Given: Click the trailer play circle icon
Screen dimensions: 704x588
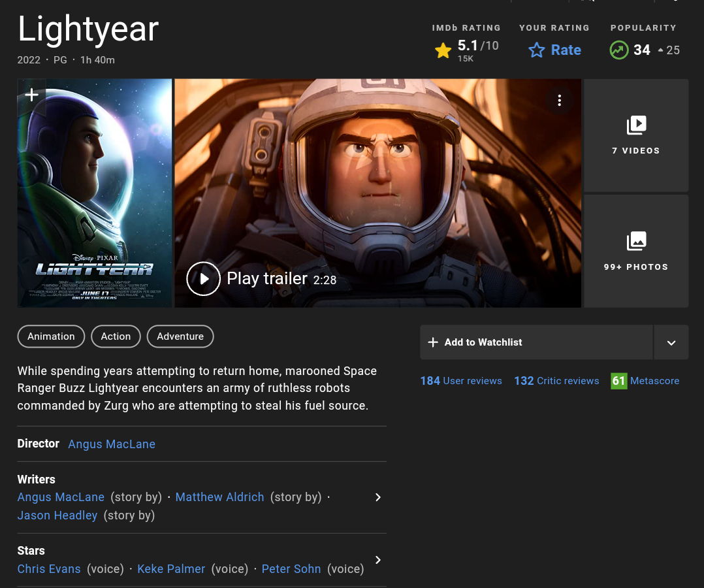Looking at the screenshot, I should (x=203, y=278).
